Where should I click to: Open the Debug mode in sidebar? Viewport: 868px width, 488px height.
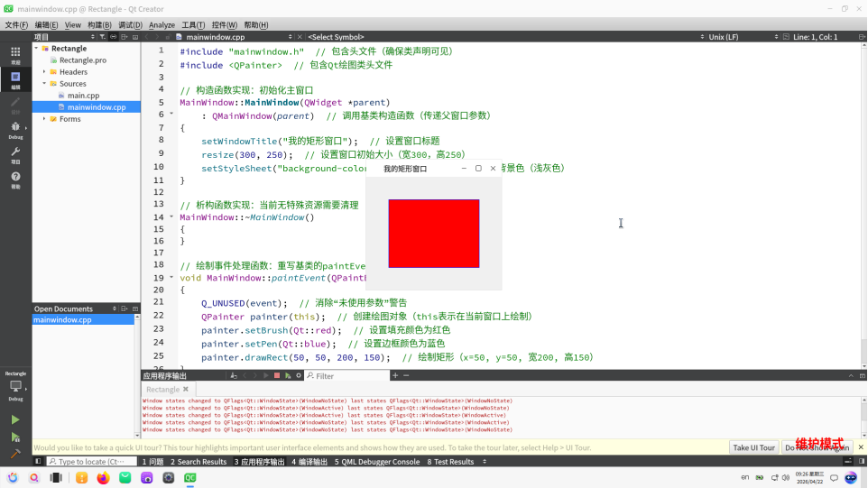[x=15, y=130]
